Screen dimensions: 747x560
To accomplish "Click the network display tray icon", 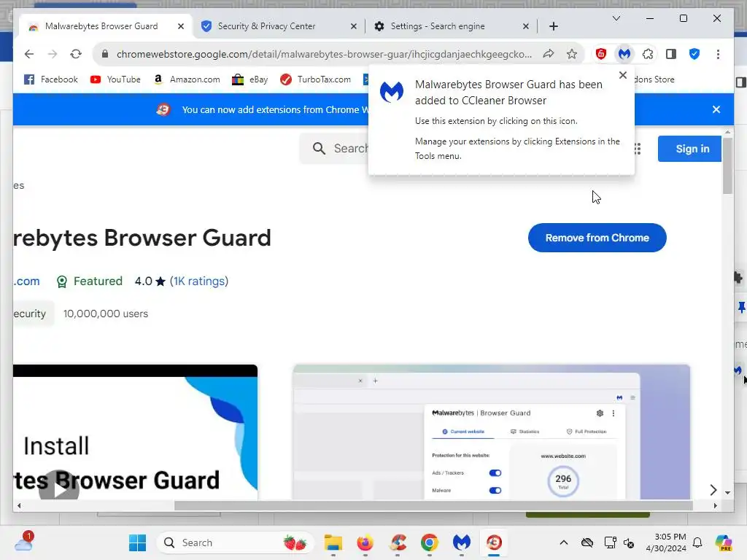I will [x=610, y=542].
